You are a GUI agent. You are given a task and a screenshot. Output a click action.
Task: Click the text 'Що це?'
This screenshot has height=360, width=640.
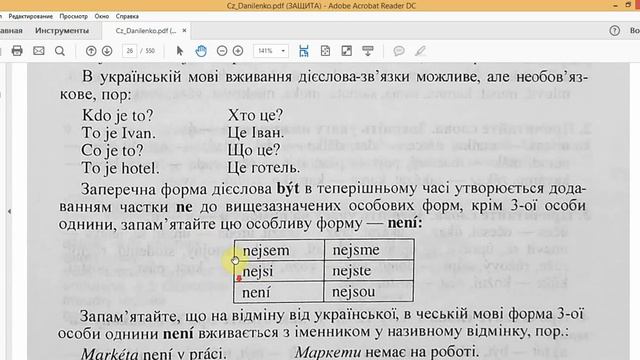[x=254, y=150]
